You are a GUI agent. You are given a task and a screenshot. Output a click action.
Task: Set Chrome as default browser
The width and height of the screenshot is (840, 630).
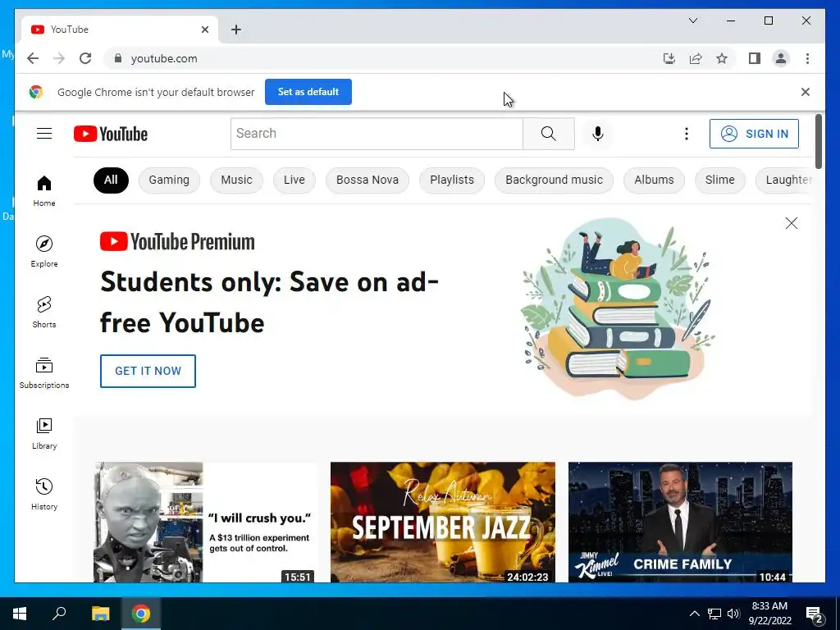[x=308, y=92]
